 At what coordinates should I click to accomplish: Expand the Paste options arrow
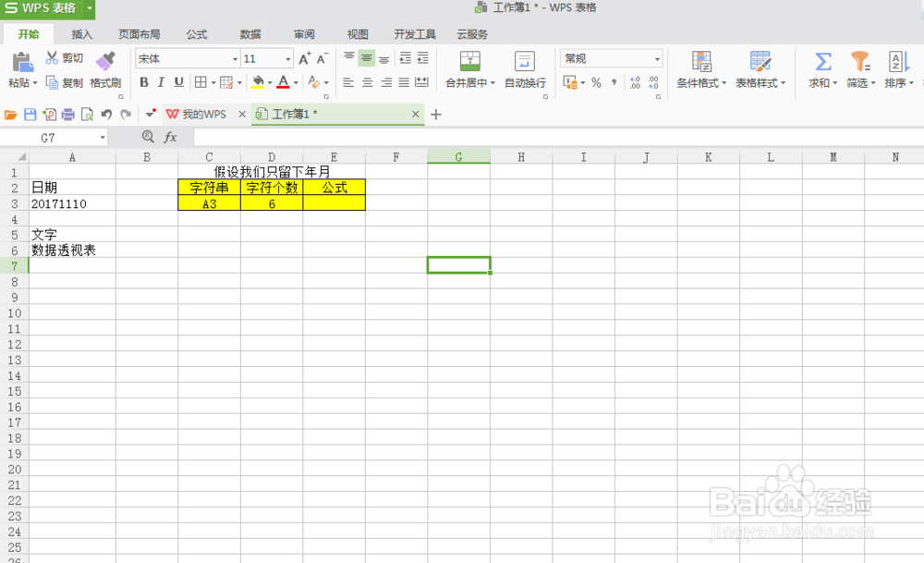[35, 83]
